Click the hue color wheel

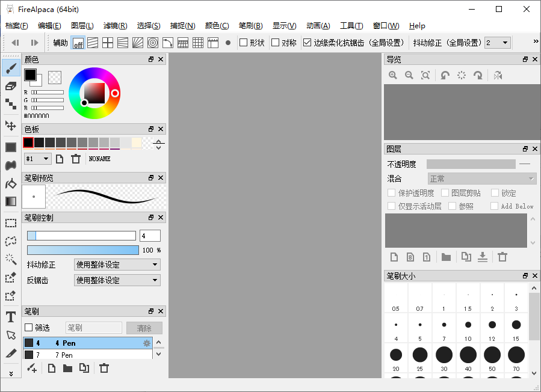click(94, 93)
